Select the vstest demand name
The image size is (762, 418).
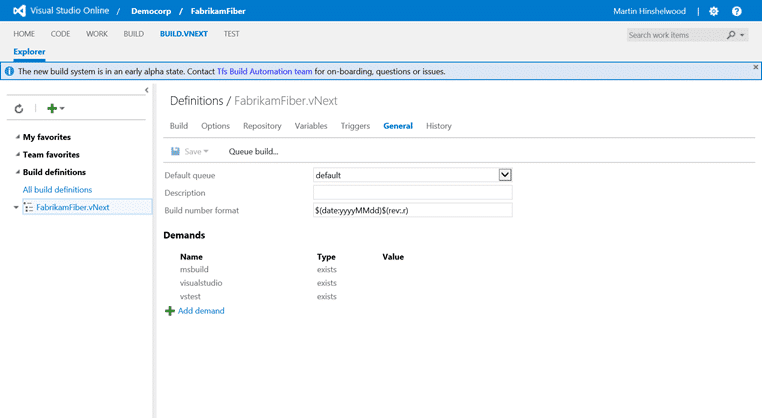(x=190, y=296)
